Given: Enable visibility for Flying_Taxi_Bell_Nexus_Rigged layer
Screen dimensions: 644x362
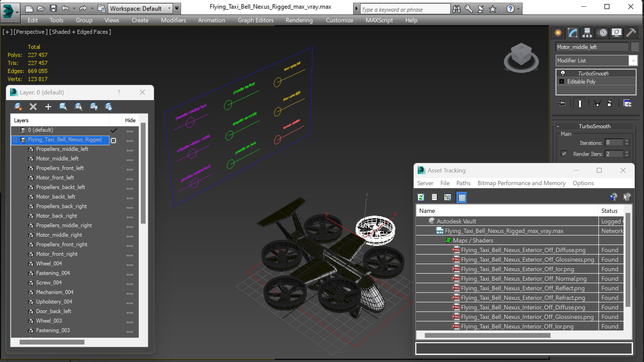Looking at the screenshot, I should click(113, 140).
